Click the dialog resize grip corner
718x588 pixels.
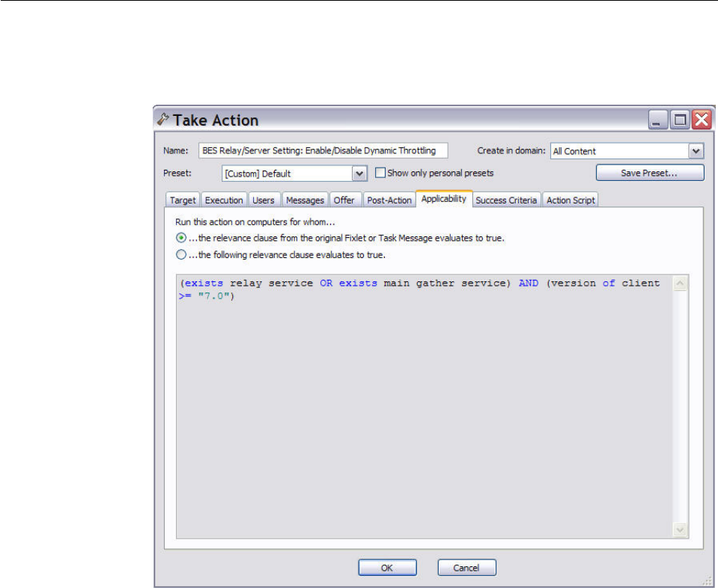point(707,581)
